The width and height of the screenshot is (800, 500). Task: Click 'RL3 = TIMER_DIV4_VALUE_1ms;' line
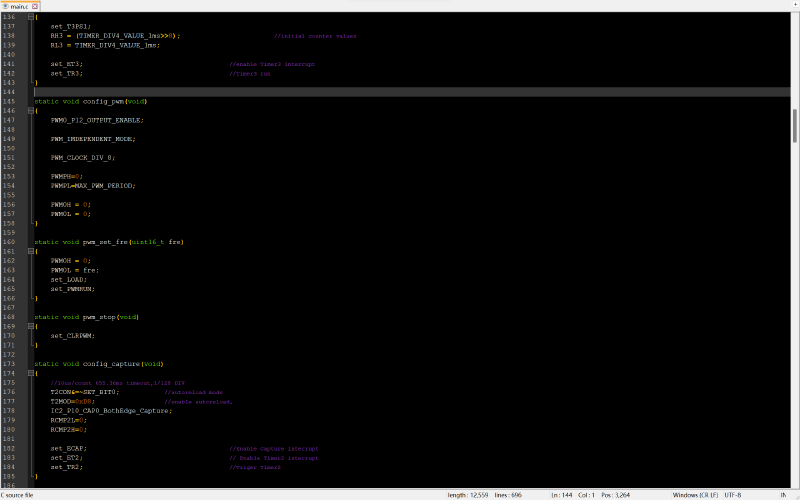(105, 45)
